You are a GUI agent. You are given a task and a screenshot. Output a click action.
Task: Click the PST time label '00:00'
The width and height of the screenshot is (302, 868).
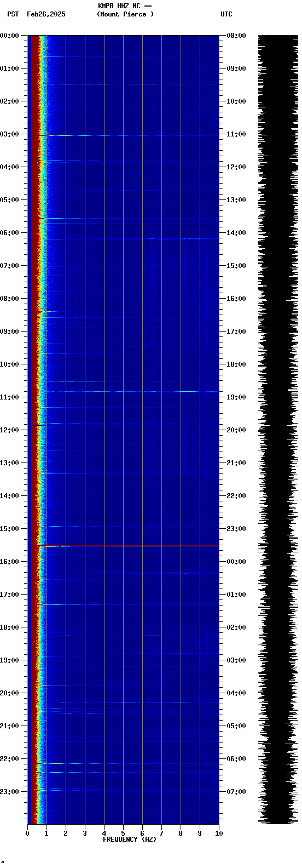pyautogui.click(x=9, y=36)
